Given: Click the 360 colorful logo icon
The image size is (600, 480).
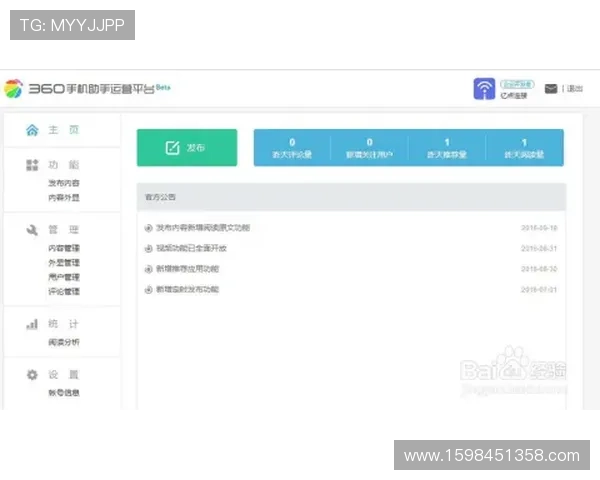Looking at the screenshot, I should pyautogui.click(x=13, y=88).
